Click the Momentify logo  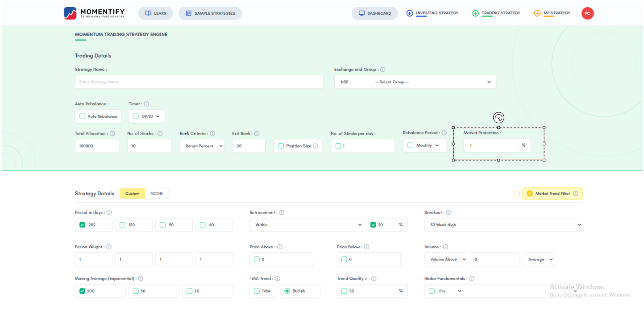pos(94,13)
